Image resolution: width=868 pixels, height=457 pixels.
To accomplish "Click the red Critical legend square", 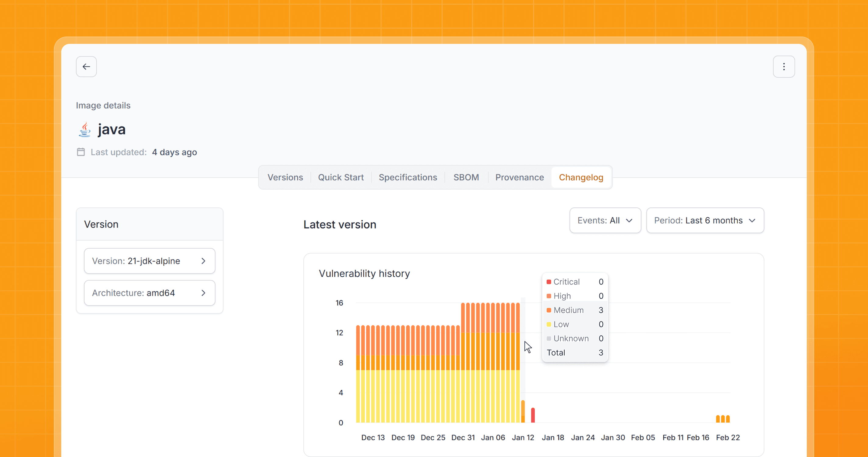I will pos(549,282).
